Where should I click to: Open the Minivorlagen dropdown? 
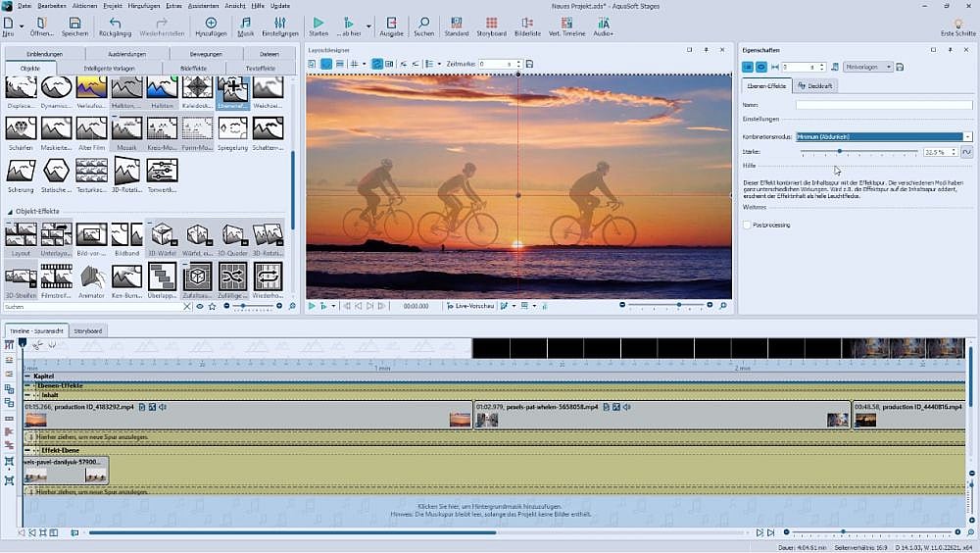[x=867, y=67]
